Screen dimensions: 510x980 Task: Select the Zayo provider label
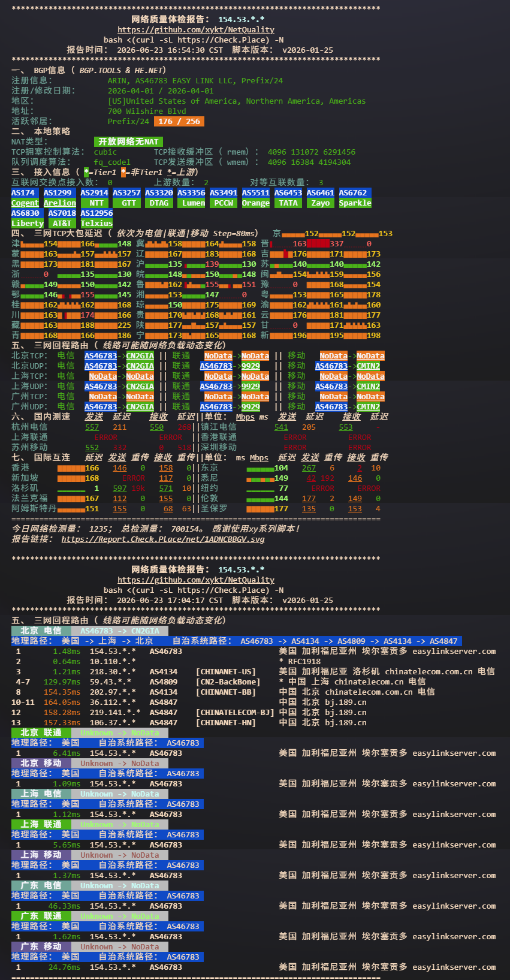click(321, 203)
